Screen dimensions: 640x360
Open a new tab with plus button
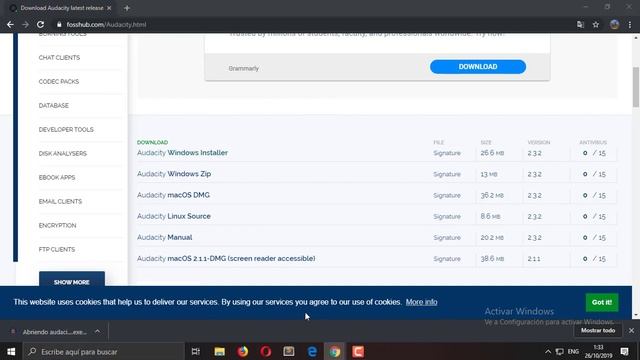[127, 8]
